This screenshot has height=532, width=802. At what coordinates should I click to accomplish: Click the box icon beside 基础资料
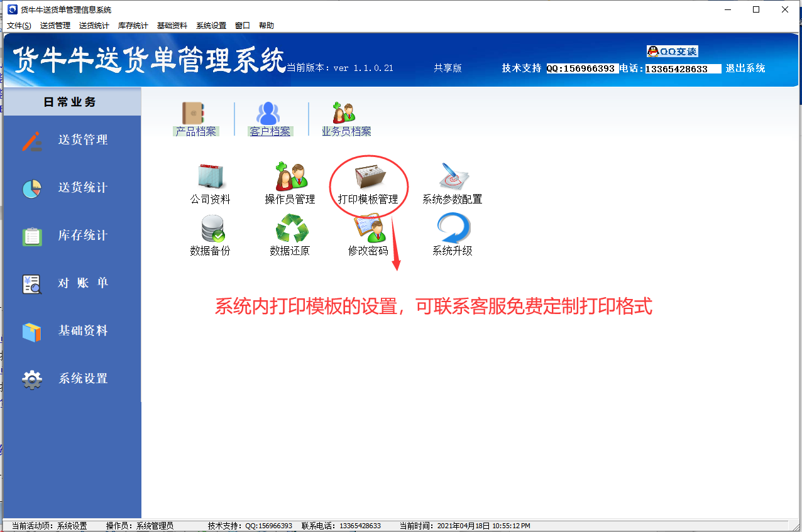[x=31, y=332]
